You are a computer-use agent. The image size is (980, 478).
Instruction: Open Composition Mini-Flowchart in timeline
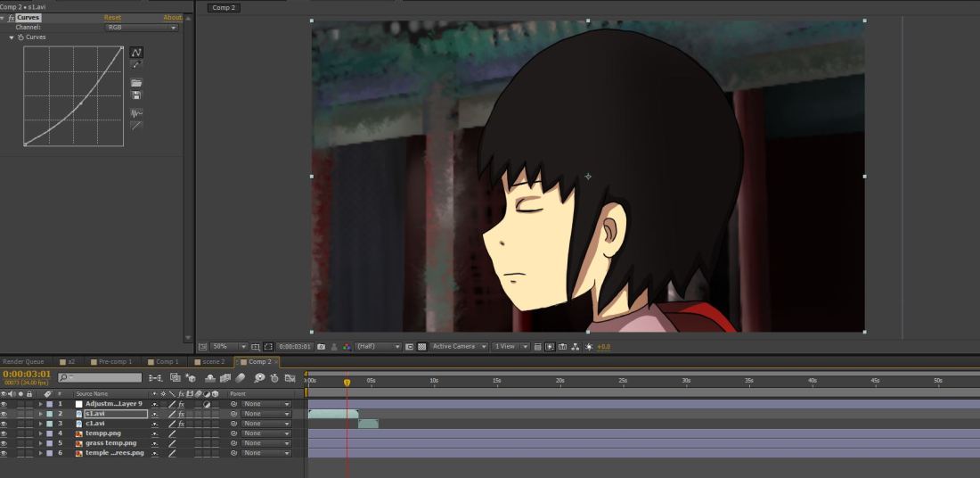click(155, 378)
